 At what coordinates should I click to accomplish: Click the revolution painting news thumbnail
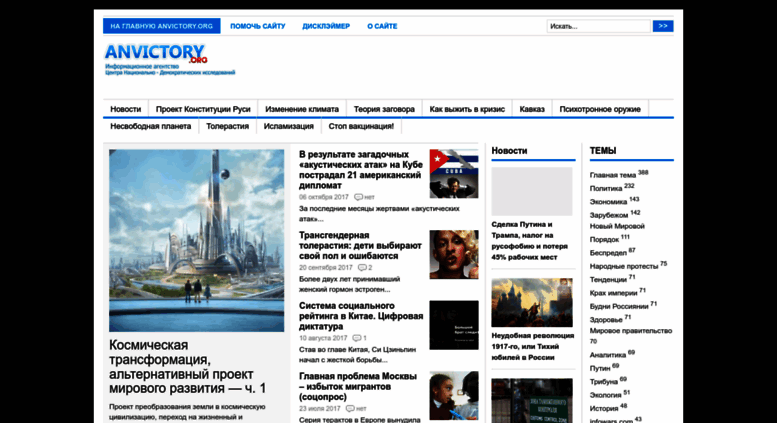(x=532, y=303)
